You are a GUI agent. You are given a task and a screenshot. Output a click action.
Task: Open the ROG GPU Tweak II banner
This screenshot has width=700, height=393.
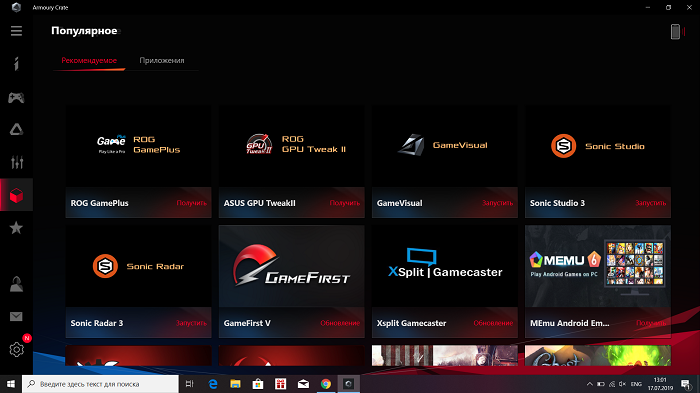292,146
